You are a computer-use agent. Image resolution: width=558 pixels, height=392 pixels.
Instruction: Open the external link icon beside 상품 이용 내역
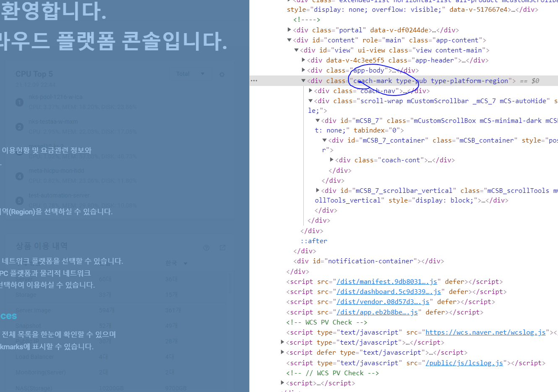click(x=223, y=248)
